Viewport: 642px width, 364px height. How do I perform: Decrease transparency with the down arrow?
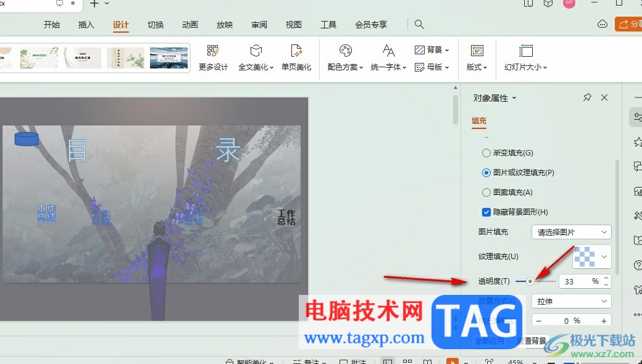tap(606, 284)
